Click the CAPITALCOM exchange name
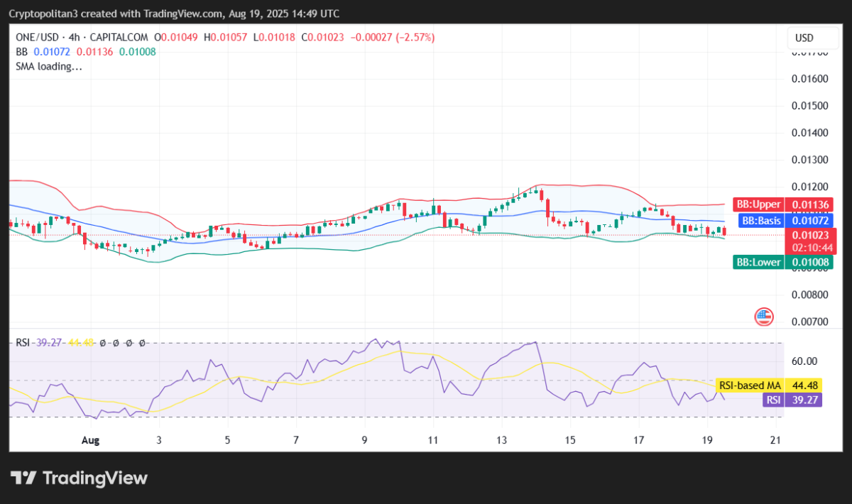 click(119, 37)
